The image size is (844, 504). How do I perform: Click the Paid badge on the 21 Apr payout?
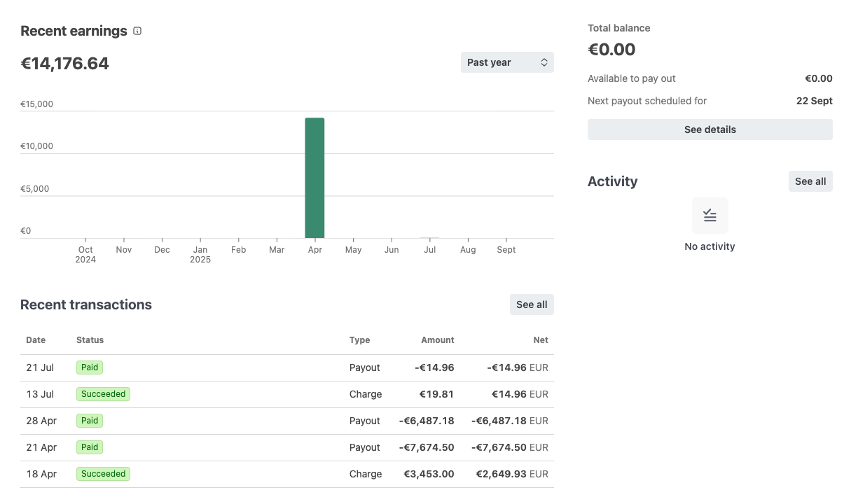pyautogui.click(x=89, y=447)
